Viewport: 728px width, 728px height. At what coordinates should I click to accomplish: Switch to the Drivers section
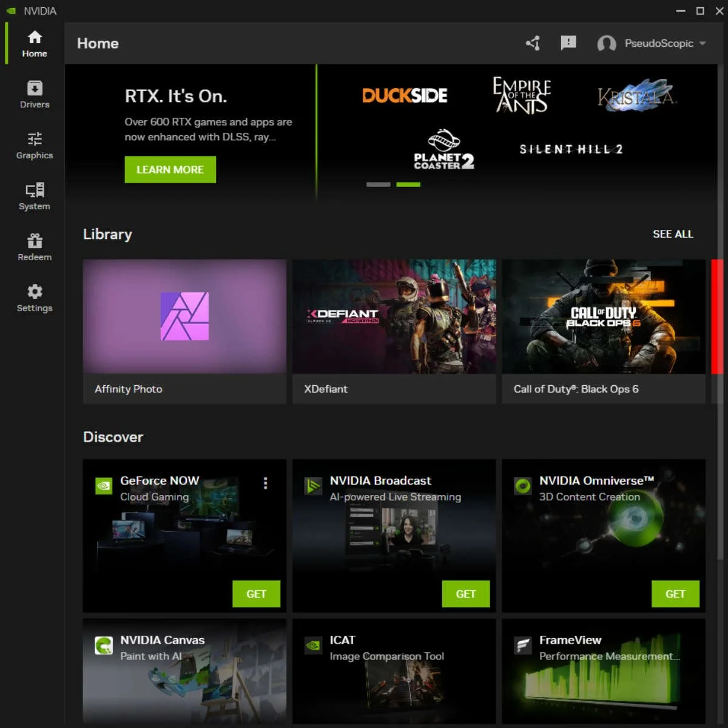click(x=33, y=93)
